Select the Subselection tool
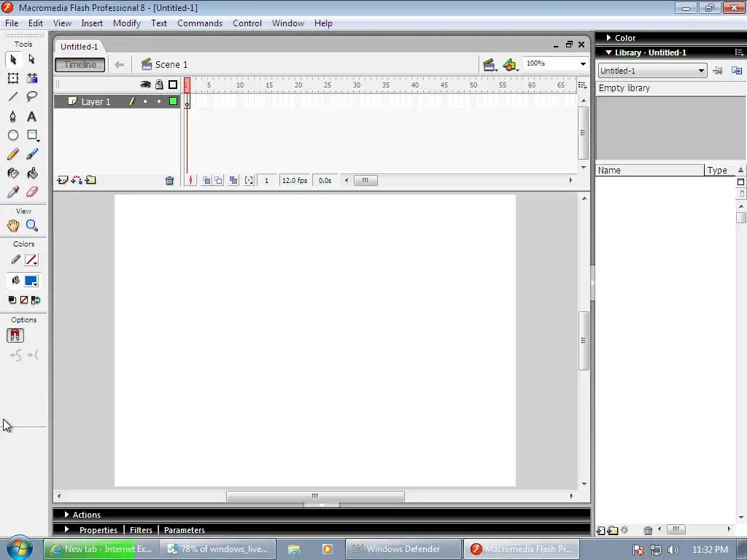 32,59
